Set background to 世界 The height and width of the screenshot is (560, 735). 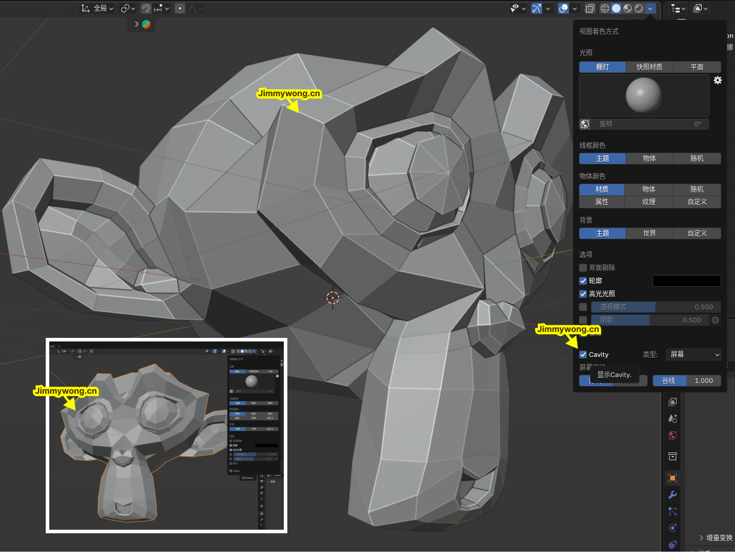pyautogui.click(x=650, y=233)
